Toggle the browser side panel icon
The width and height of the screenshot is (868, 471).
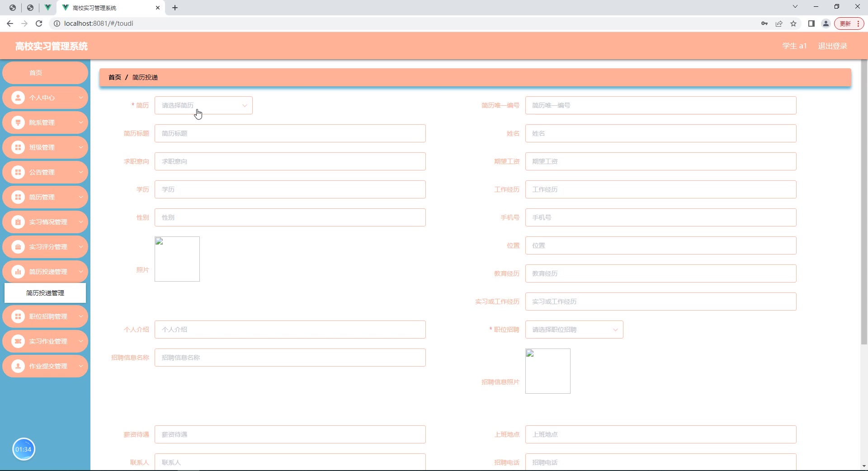(811, 24)
